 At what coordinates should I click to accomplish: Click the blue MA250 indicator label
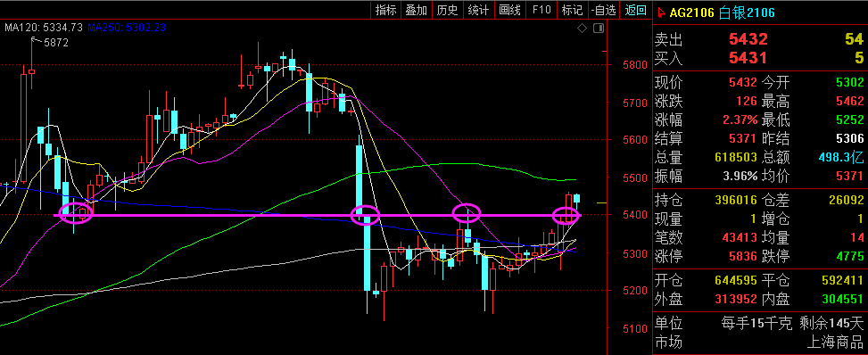click(x=127, y=27)
